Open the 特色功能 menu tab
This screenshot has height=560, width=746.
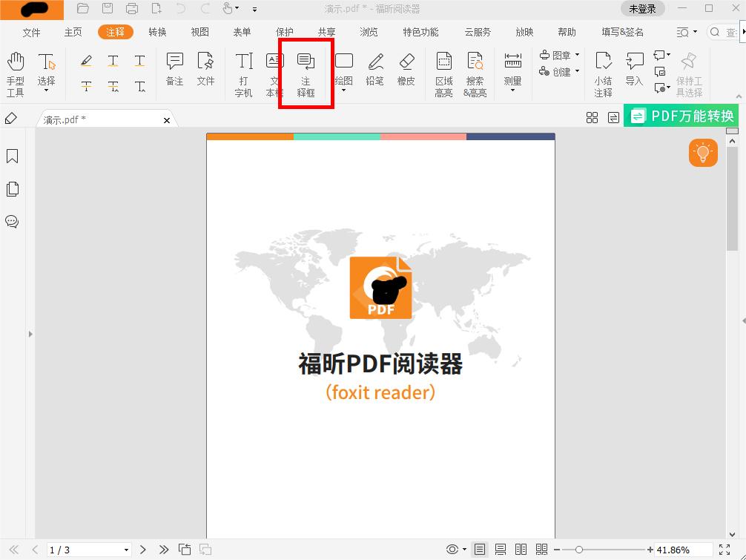coord(420,32)
